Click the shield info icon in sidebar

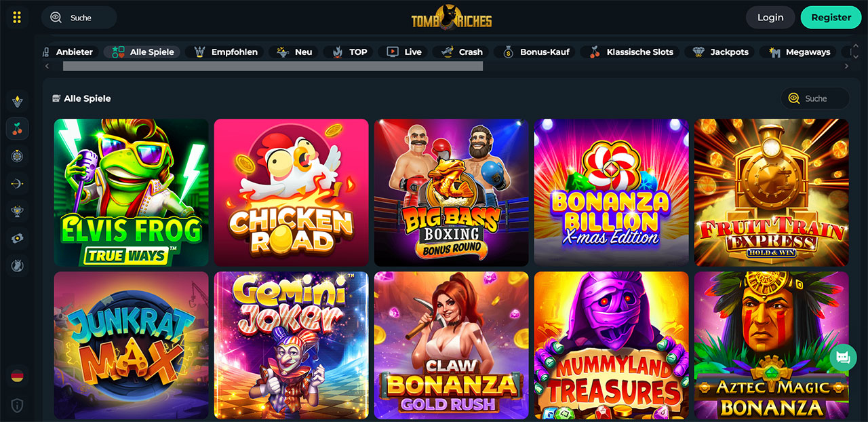click(17, 406)
